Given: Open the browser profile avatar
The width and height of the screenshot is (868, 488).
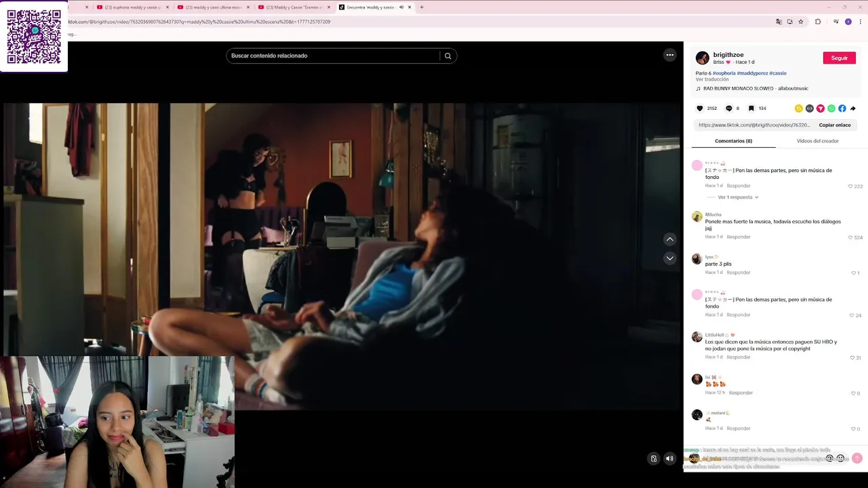Looking at the screenshot, I should [848, 22].
